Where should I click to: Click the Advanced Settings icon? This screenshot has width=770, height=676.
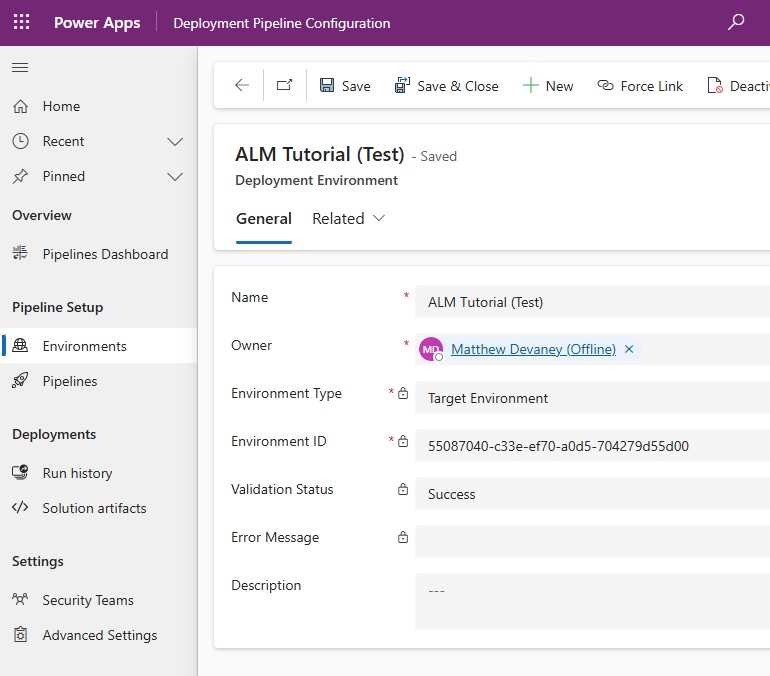tap(20, 635)
